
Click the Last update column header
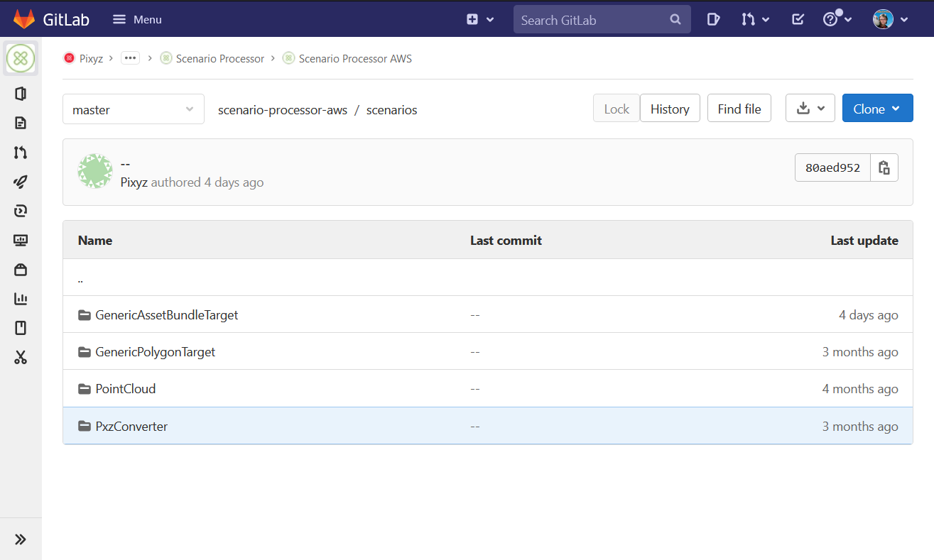click(864, 241)
